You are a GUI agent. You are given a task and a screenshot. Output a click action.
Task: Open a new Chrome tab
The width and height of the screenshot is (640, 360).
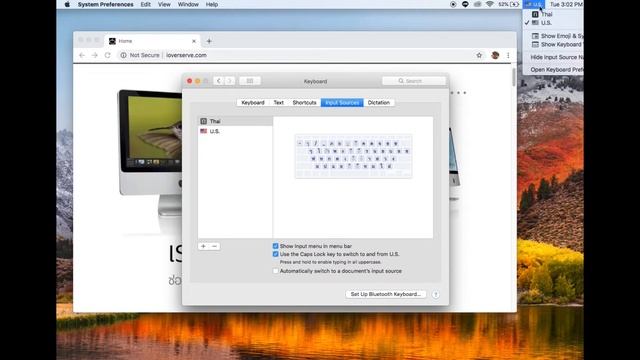pos(209,41)
